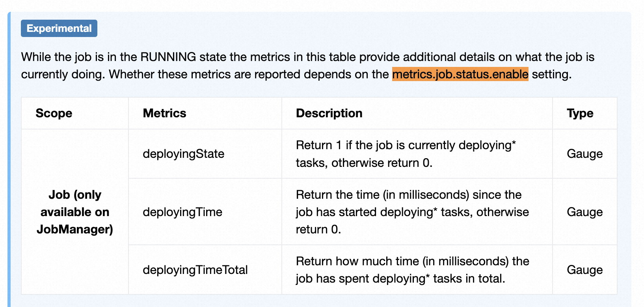The height and width of the screenshot is (307, 644).
Task: Select the deployingTimeTotal metric name
Action: click(195, 270)
